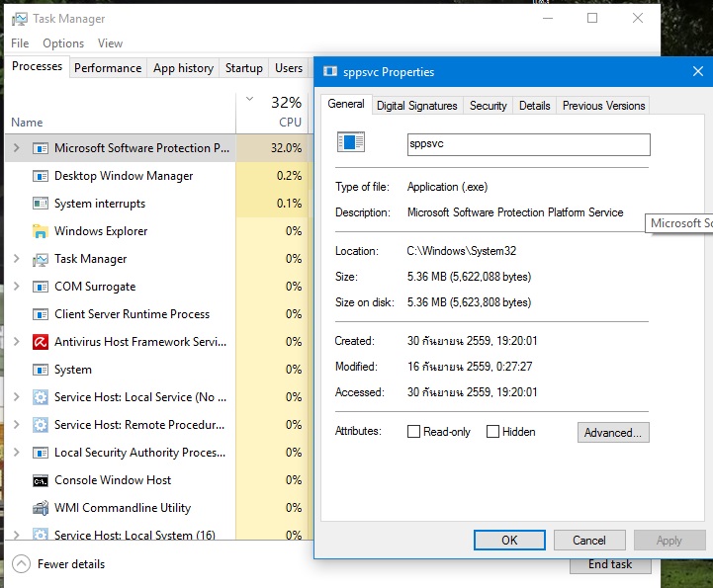Viewport: 713px width, 588px height.
Task: Switch to the App history tab
Action: pos(183,68)
